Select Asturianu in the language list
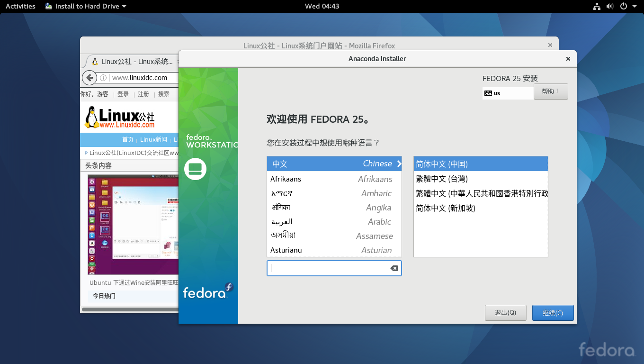 (x=334, y=250)
